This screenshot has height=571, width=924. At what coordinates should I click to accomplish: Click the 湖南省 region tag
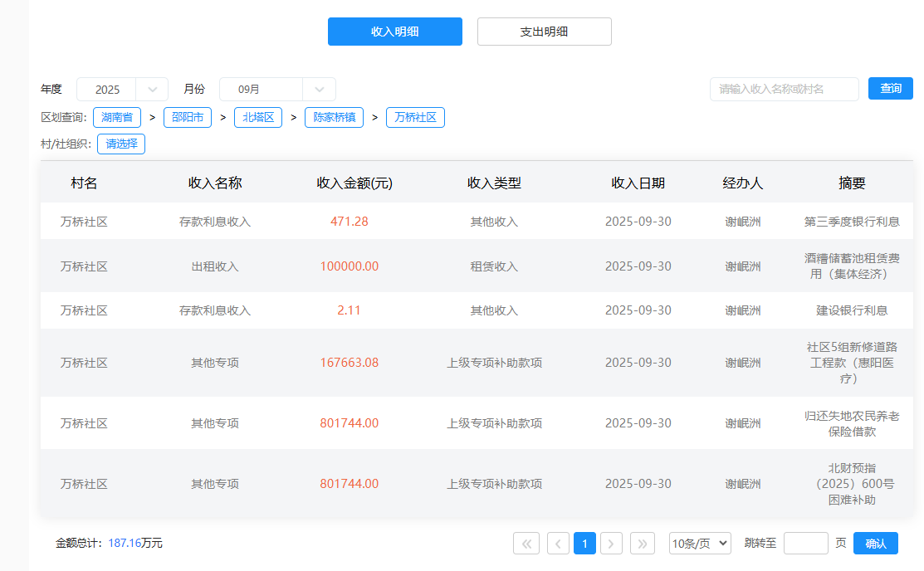(x=117, y=117)
